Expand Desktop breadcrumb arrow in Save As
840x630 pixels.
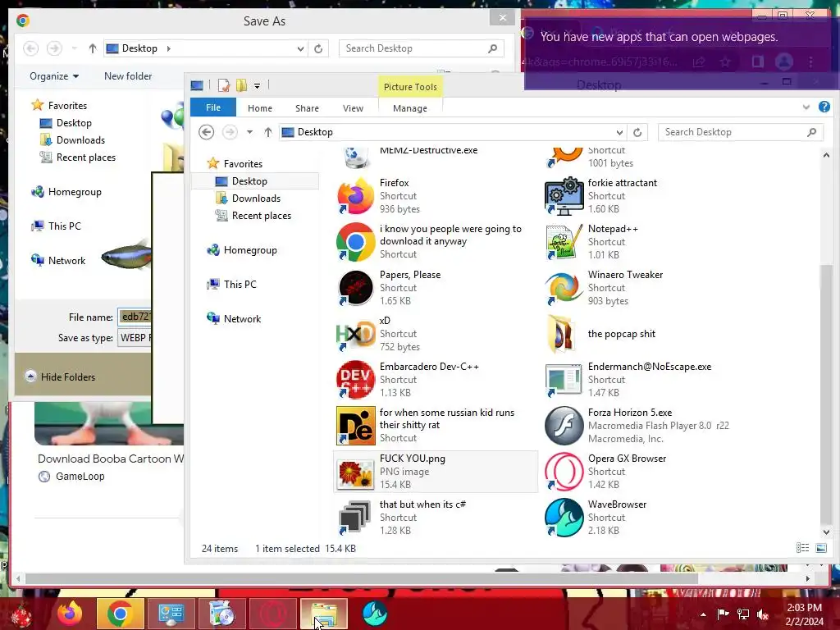[169, 48]
